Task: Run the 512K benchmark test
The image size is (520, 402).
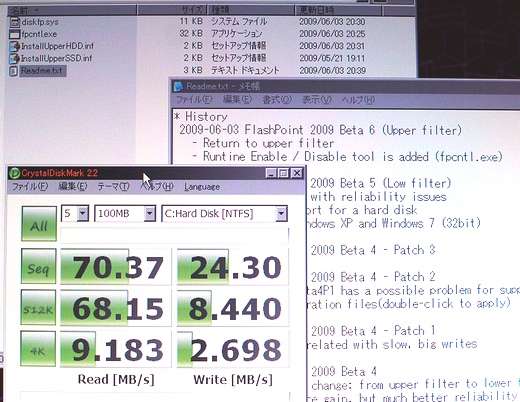Action: [38, 307]
